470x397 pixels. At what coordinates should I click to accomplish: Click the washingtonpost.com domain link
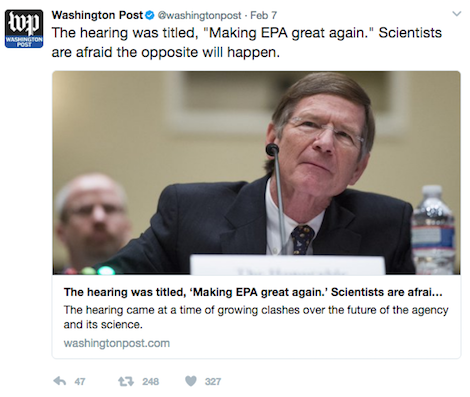[x=117, y=343]
